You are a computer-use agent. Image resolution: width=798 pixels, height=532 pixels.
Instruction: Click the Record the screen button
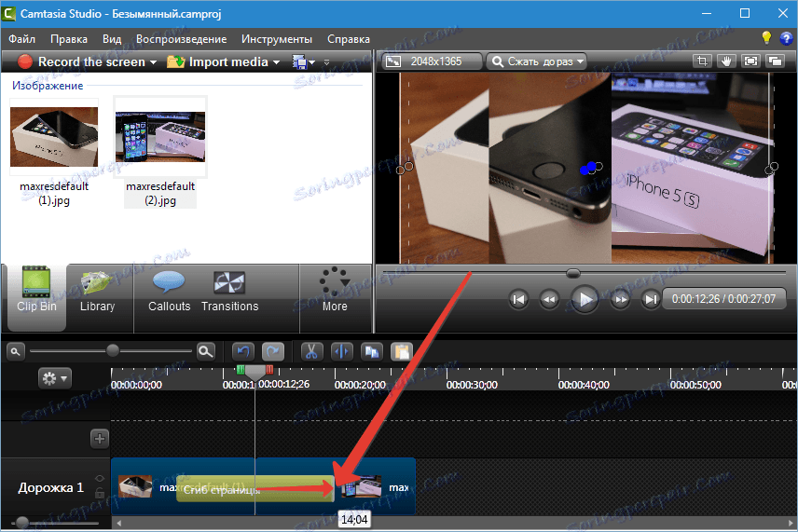coord(81,62)
